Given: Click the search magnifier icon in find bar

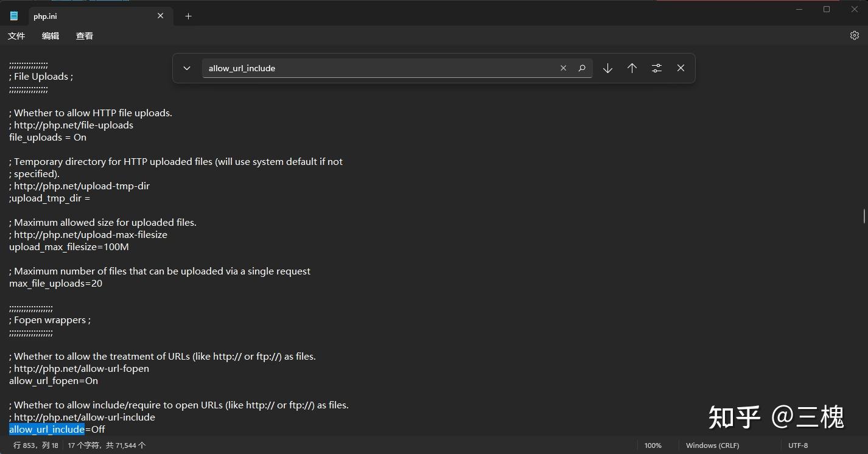Looking at the screenshot, I should point(582,68).
